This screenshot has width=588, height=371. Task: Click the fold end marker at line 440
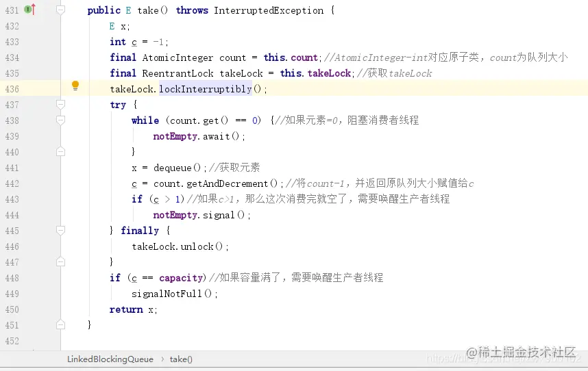tap(60, 151)
